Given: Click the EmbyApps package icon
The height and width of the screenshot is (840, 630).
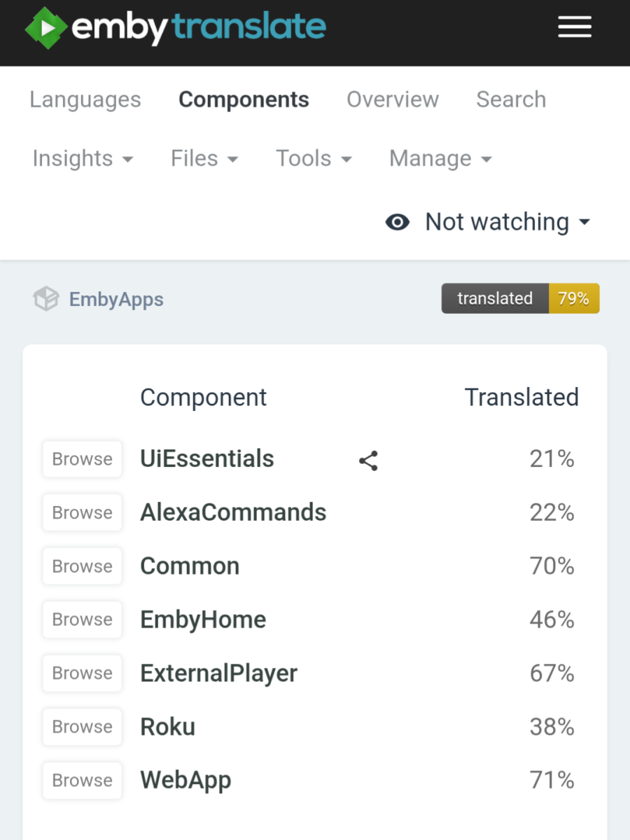Looking at the screenshot, I should tap(45, 298).
